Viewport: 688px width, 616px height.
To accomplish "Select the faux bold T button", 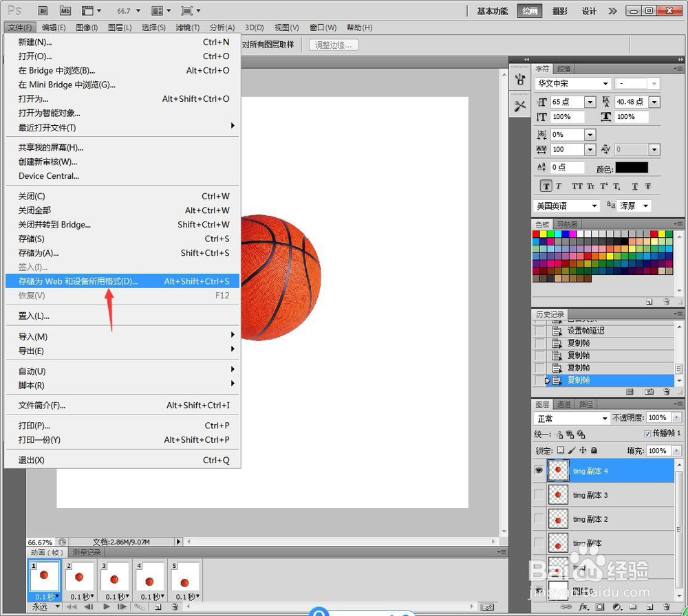I will (546, 186).
